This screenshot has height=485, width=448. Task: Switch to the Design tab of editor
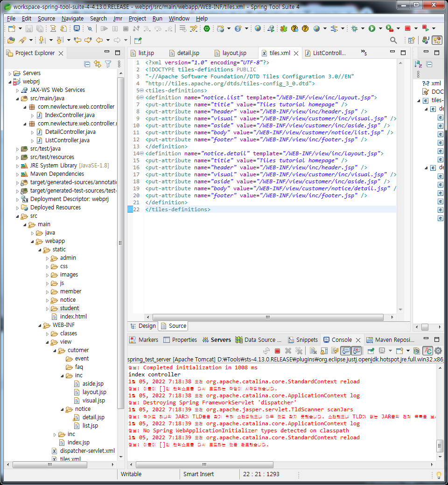(x=143, y=326)
